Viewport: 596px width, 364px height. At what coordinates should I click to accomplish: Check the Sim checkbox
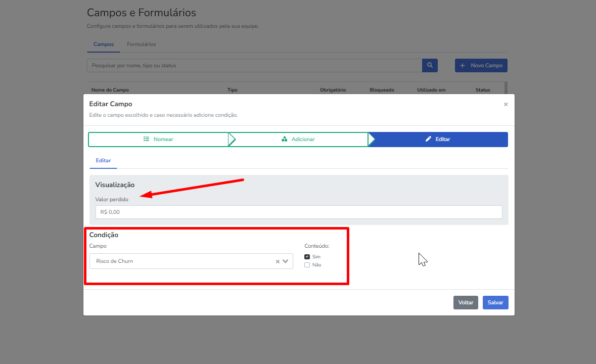tap(307, 257)
